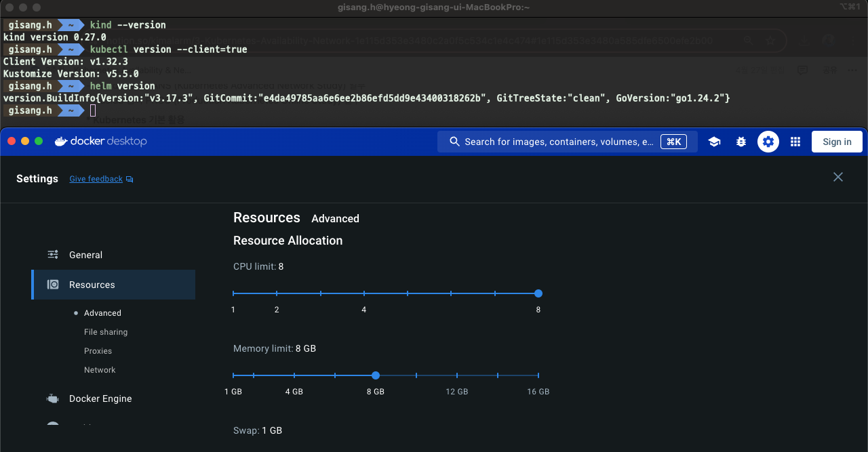Open the extensions grid icon

click(795, 142)
